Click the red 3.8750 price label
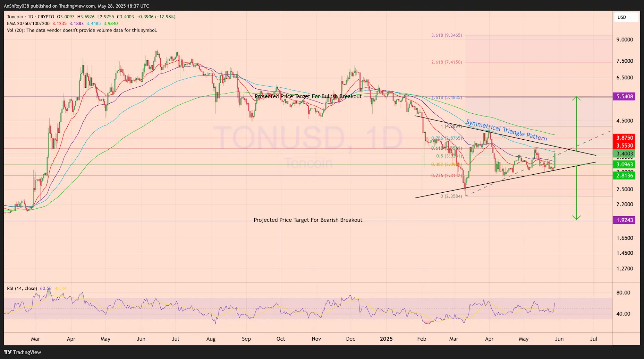The width and height of the screenshot is (644, 359). [625, 137]
